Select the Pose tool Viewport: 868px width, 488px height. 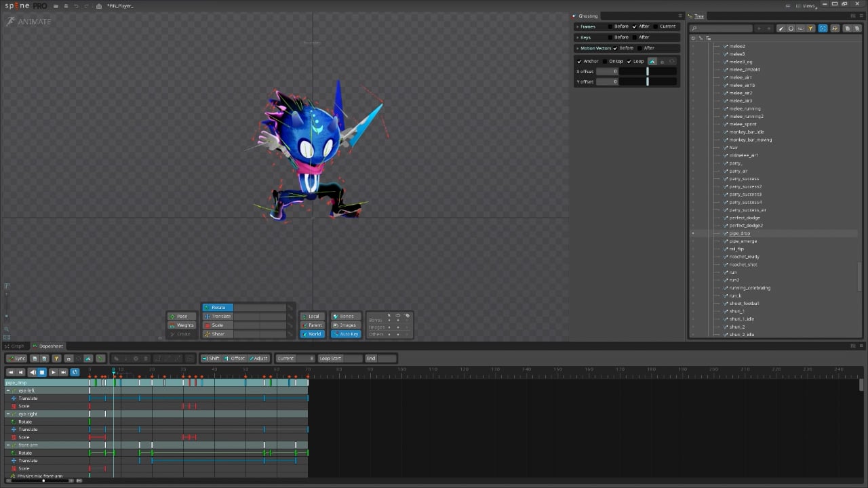point(181,317)
